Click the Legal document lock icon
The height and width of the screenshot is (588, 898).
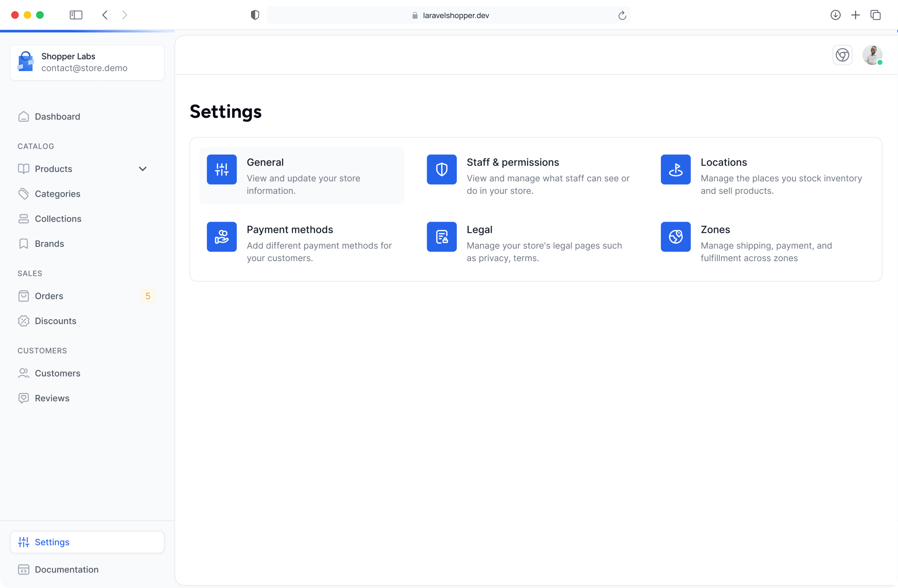point(442,237)
